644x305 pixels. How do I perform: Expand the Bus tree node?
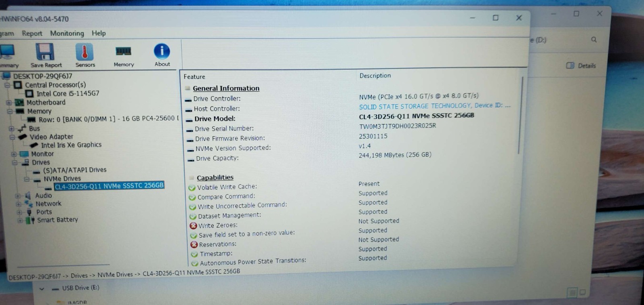(11, 129)
